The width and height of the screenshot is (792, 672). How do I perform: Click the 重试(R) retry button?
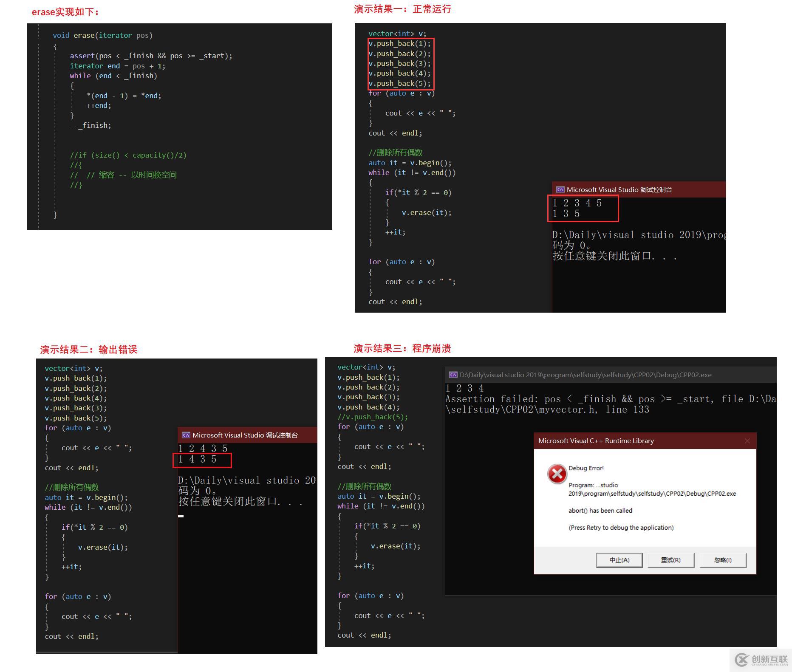(671, 560)
